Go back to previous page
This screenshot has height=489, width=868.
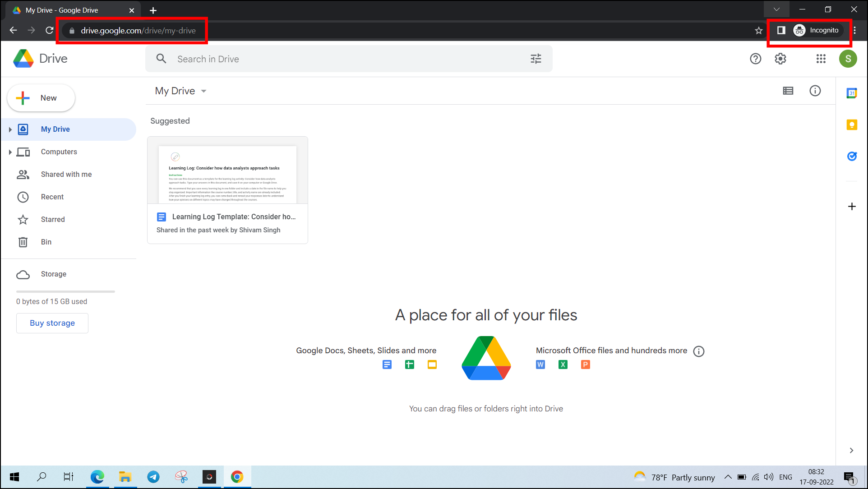tap(13, 30)
